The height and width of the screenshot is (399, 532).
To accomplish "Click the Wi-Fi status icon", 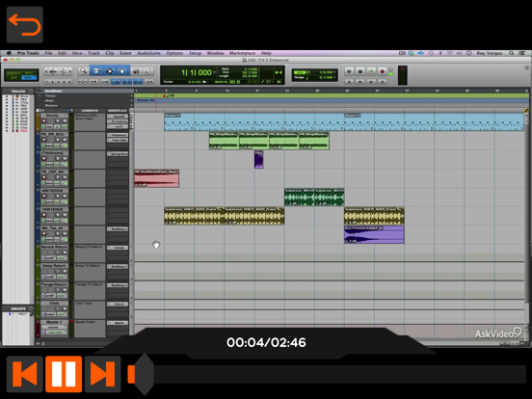I will pos(450,53).
